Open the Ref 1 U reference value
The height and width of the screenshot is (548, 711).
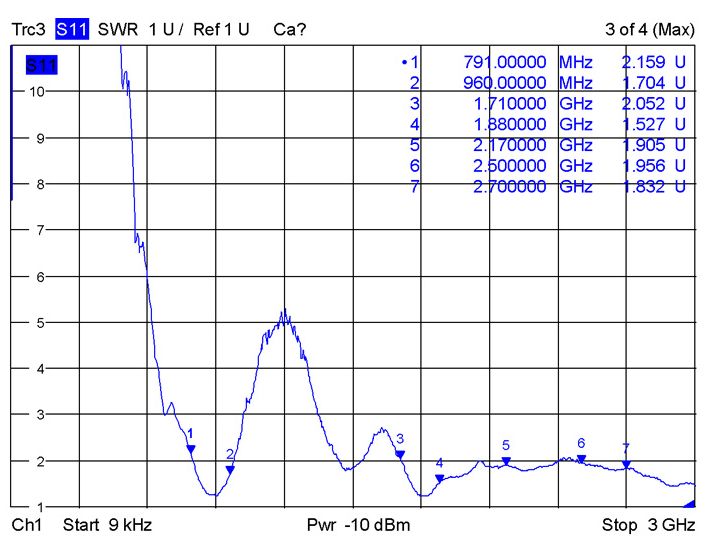(220, 29)
